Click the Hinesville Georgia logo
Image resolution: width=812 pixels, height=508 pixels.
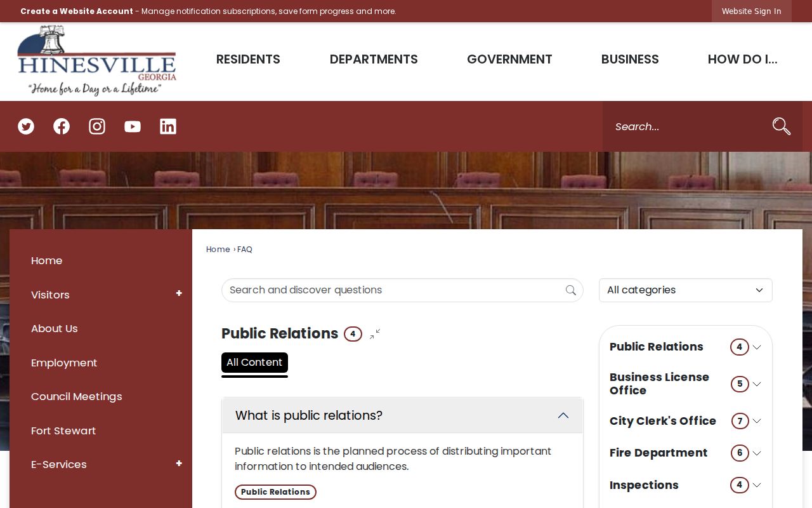(97, 61)
